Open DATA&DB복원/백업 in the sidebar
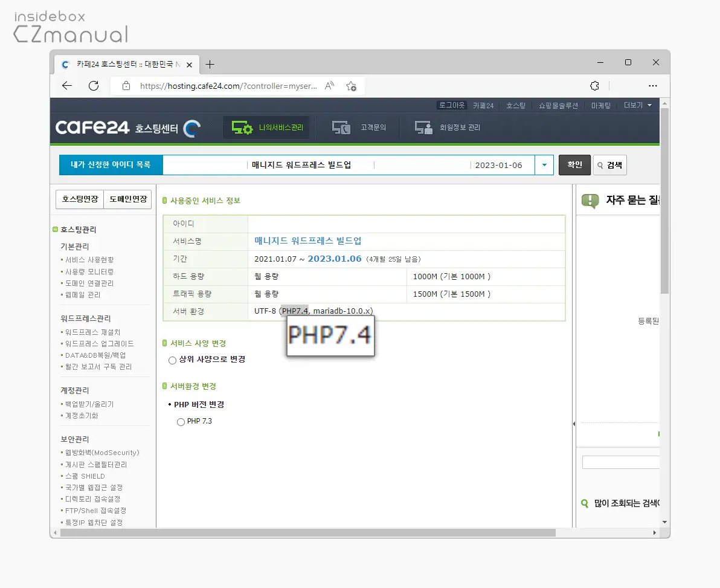The image size is (720, 588). [x=95, y=355]
